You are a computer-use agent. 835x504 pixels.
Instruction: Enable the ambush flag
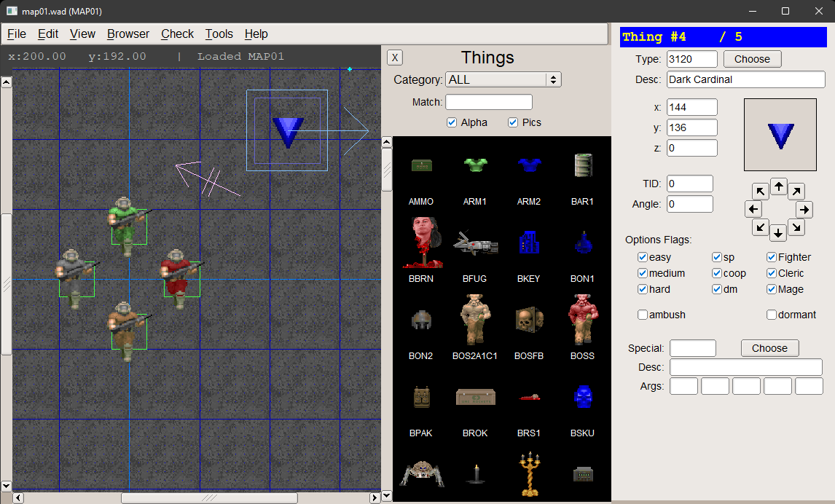click(643, 315)
